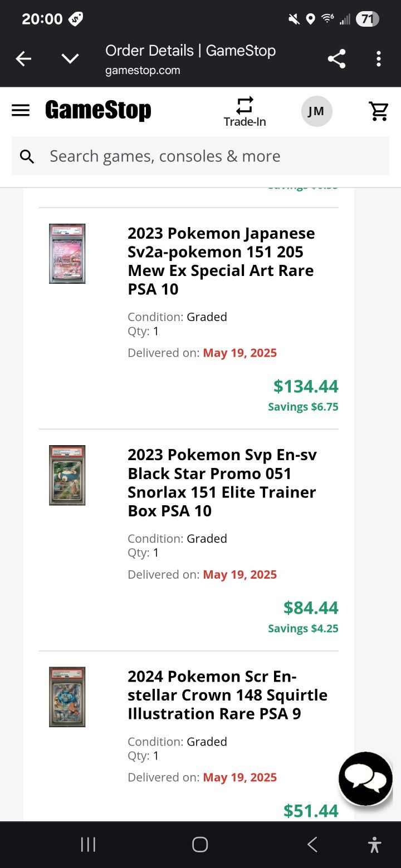Click the GameStop logo
Screen dimensions: 401x868
98,110
